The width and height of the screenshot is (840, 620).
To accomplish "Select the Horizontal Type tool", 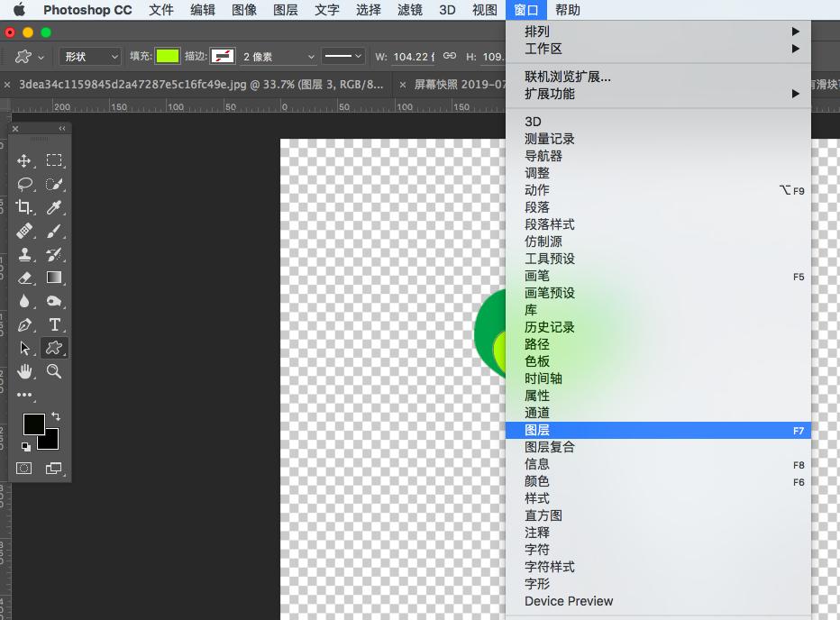I will pos(54,324).
